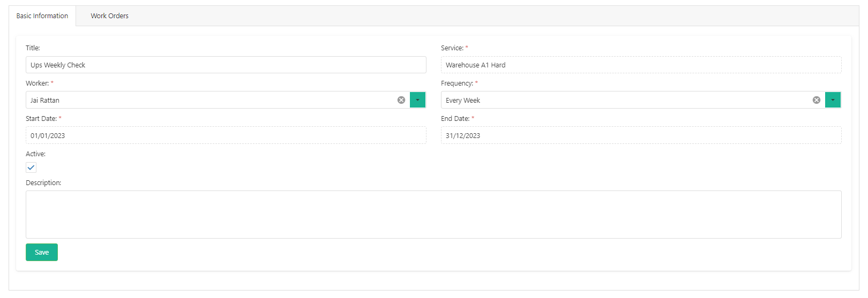Viewport: 868px width, 298px height.
Task: Click the Description: label
Action: pyautogui.click(x=43, y=183)
